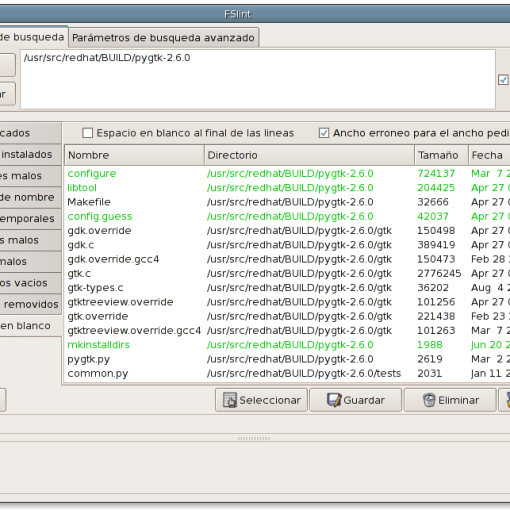510x510 pixels.
Task: Sort by Nombre column header
Action: (134, 155)
